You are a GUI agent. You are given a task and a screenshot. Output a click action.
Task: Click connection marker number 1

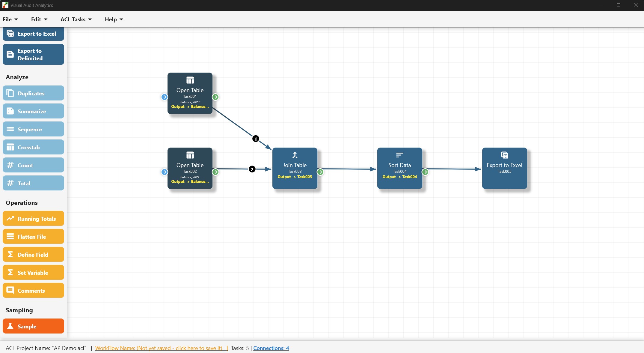[x=256, y=139]
